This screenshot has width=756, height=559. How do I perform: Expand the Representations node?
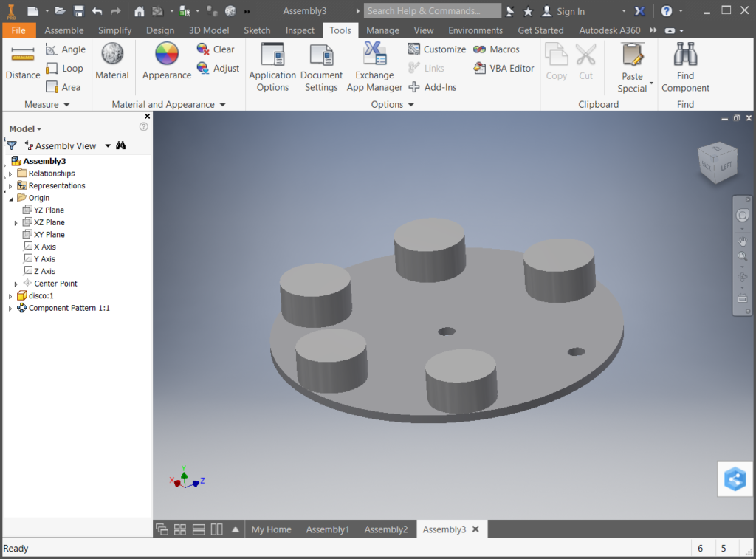point(10,185)
